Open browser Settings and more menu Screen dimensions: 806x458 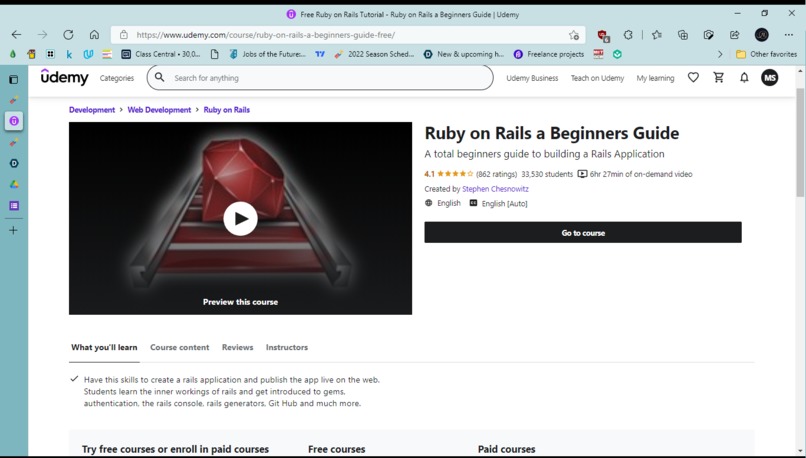click(789, 35)
